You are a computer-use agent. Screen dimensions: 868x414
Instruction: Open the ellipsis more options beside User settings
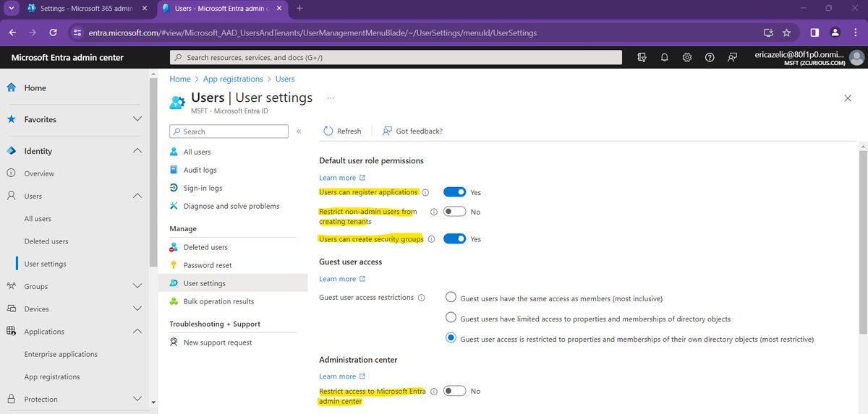coord(331,98)
